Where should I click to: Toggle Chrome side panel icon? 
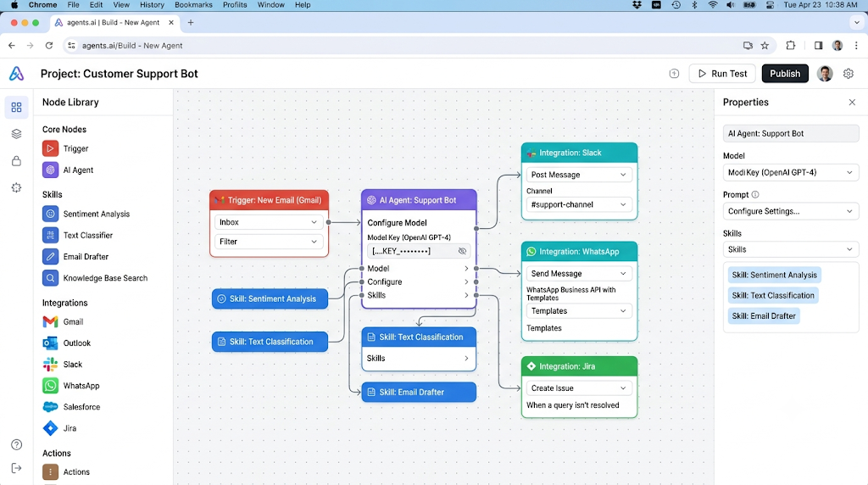click(818, 46)
